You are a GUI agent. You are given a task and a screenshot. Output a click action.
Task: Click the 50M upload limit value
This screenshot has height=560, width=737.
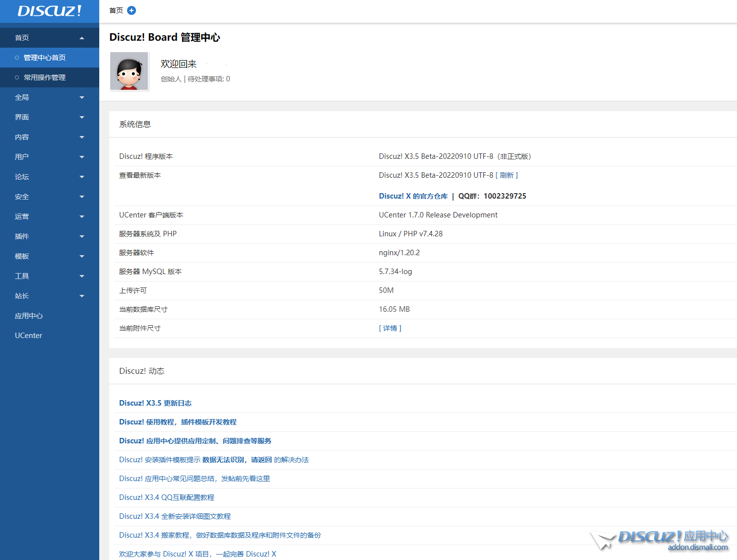pos(386,290)
